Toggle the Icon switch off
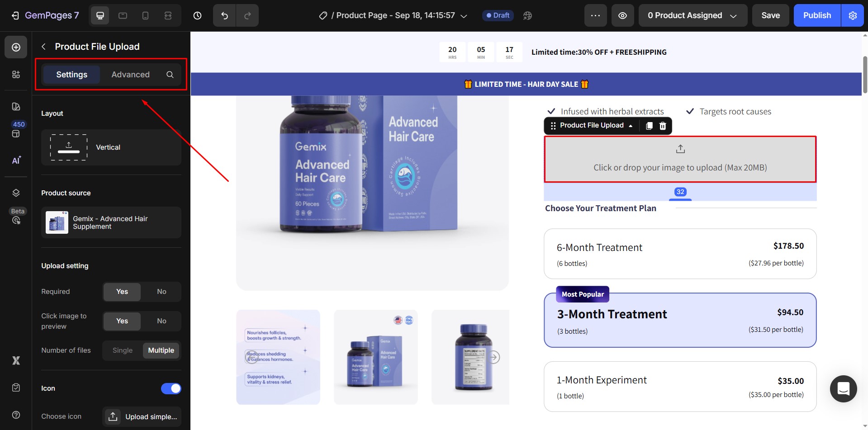 pos(171,388)
